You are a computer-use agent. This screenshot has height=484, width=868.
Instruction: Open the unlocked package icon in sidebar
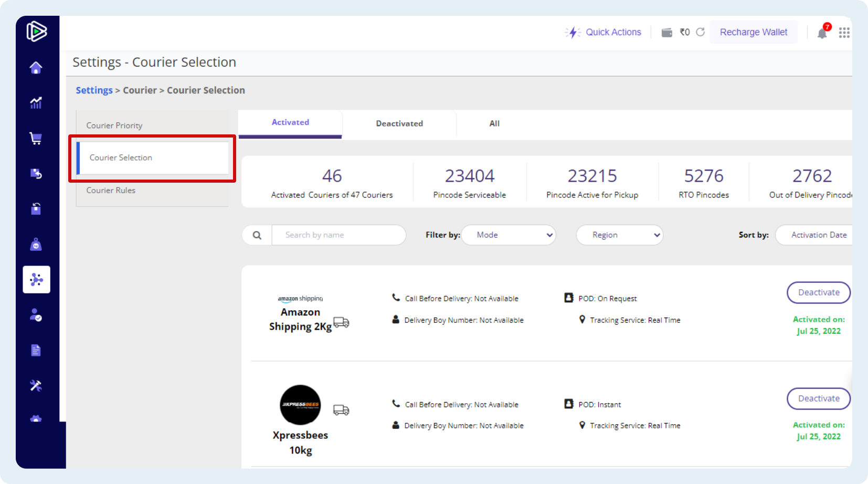point(36,208)
